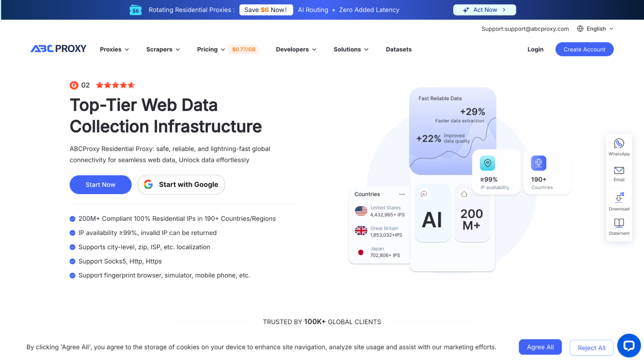Click the Login link
Viewport: 644px width, 364px height.
(535, 49)
